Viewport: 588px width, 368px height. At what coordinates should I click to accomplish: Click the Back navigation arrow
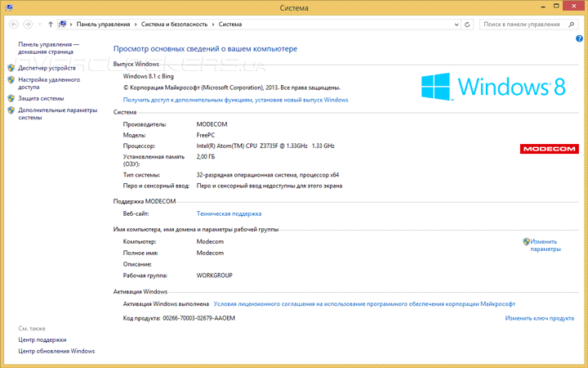(x=14, y=25)
